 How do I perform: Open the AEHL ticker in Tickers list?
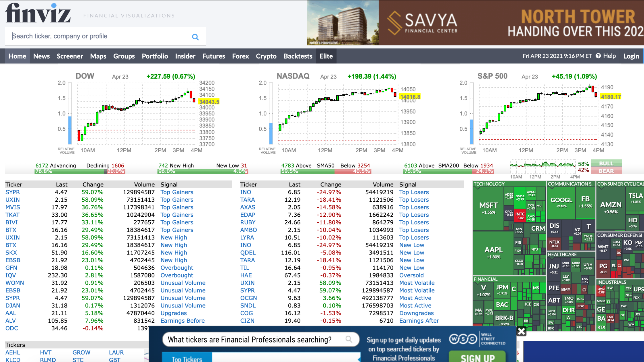(x=13, y=353)
